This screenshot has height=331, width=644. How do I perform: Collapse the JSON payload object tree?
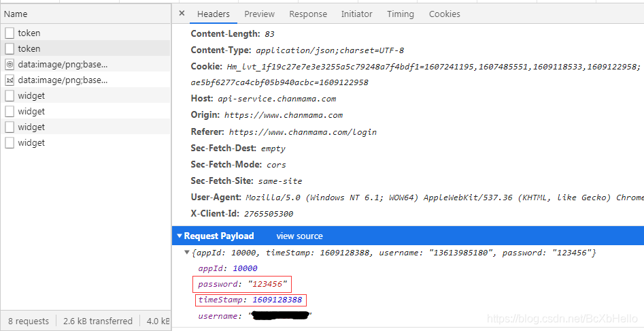tap(187, 253)
